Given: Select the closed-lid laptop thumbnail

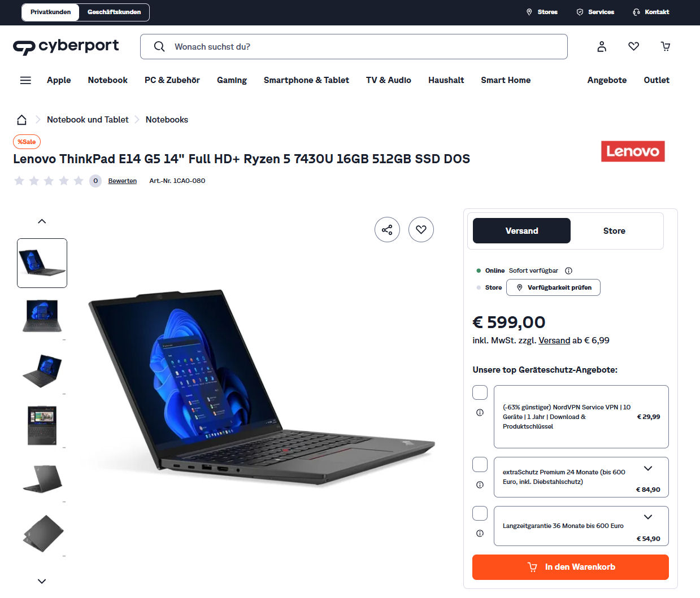Looking at the screenshot, I should [x=42, y=533].
